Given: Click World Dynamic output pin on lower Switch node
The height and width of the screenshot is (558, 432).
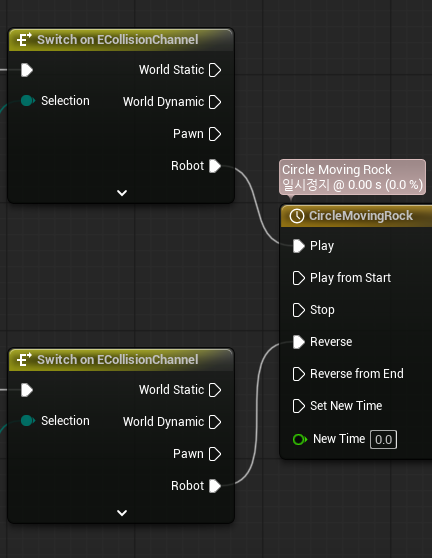Looking at the screenshot, I should point(215,422).
